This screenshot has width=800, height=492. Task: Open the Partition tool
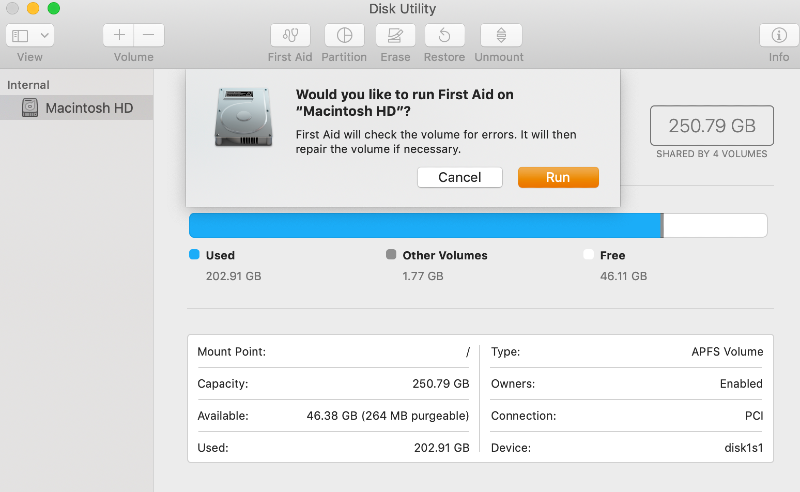click(344, 35)
